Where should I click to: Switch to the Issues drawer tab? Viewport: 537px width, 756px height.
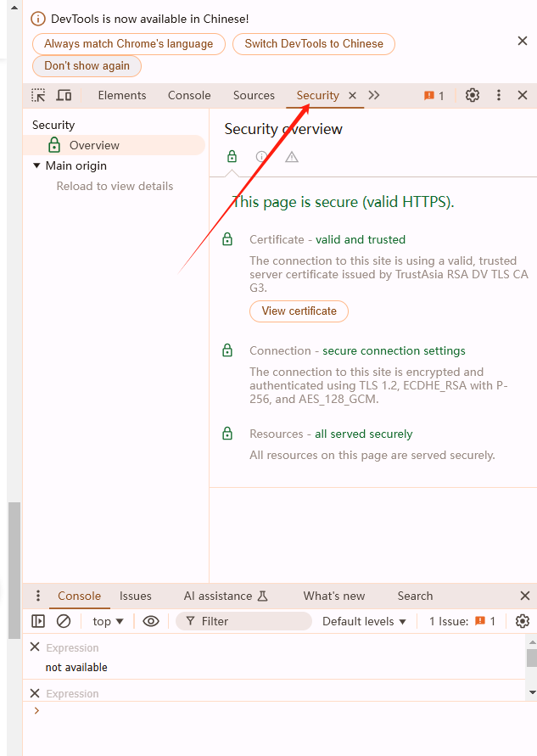136,596
